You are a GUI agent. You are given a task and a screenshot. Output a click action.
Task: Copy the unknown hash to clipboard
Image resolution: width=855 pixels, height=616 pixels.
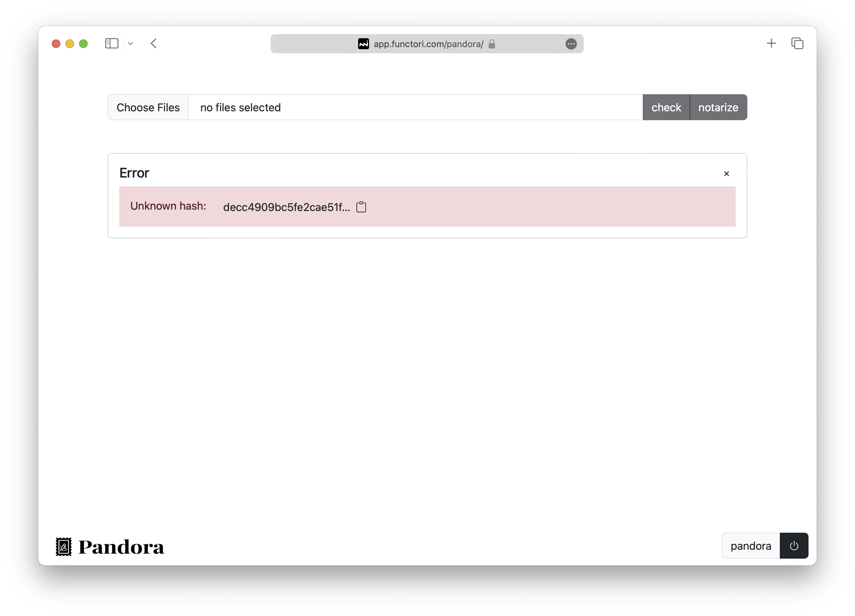pyautogui.click(x=361, y=207)
